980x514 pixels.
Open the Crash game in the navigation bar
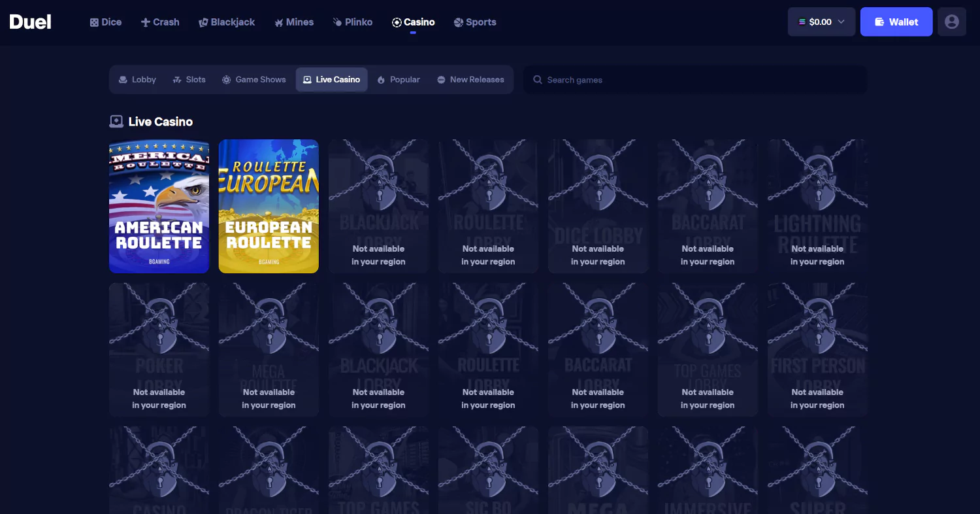click(160, 22)
